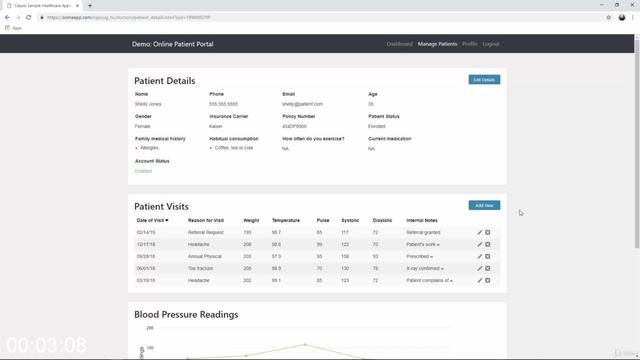Click the Internal Notes column header
This screenshot has width=640, height=360.
[x=422, y=220]
